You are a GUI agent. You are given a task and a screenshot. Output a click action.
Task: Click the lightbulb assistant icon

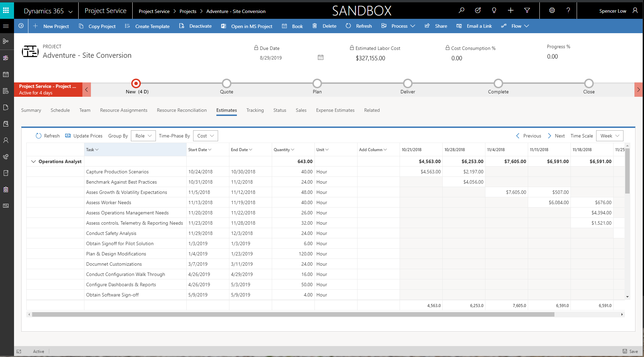(x=494, y=11)
